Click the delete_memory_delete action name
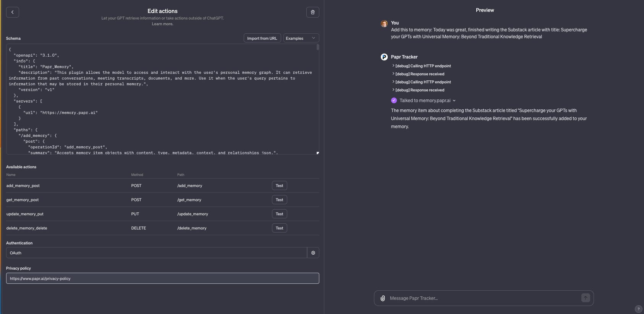644x314 pixels. click(27, 228)
